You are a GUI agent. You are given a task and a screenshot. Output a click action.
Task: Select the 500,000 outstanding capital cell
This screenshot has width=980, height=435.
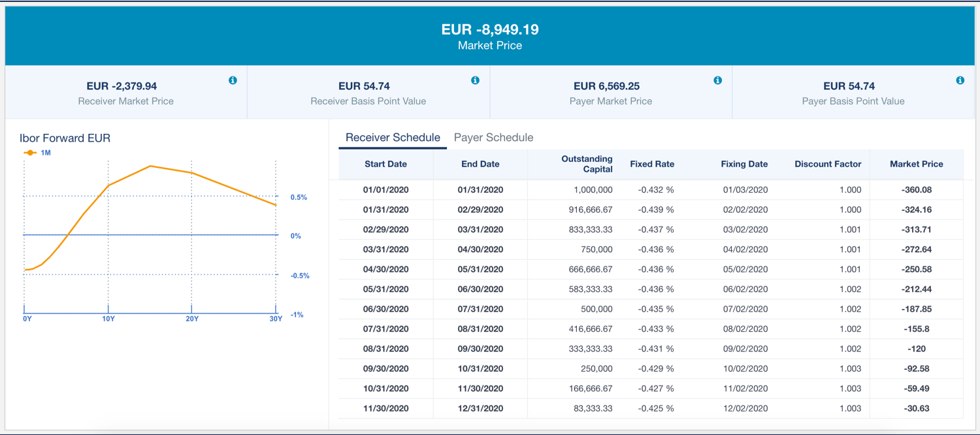point(596,310)
